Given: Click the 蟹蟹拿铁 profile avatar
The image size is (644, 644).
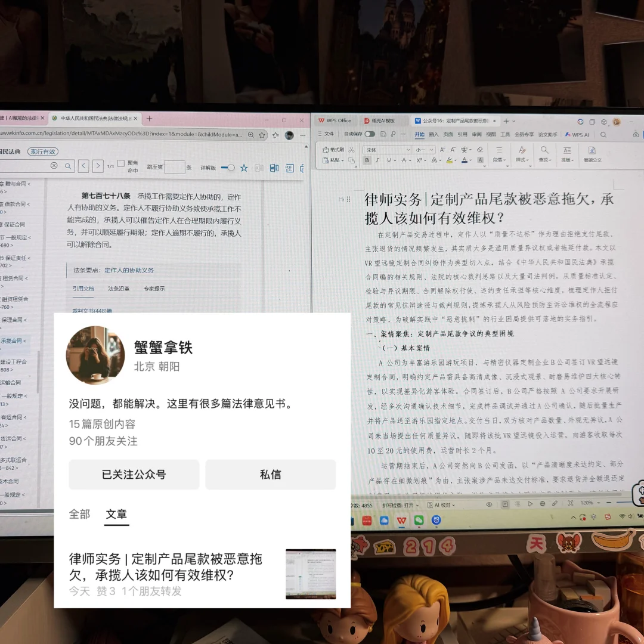Looking at the screenshot, I should (x=95, y=355).
